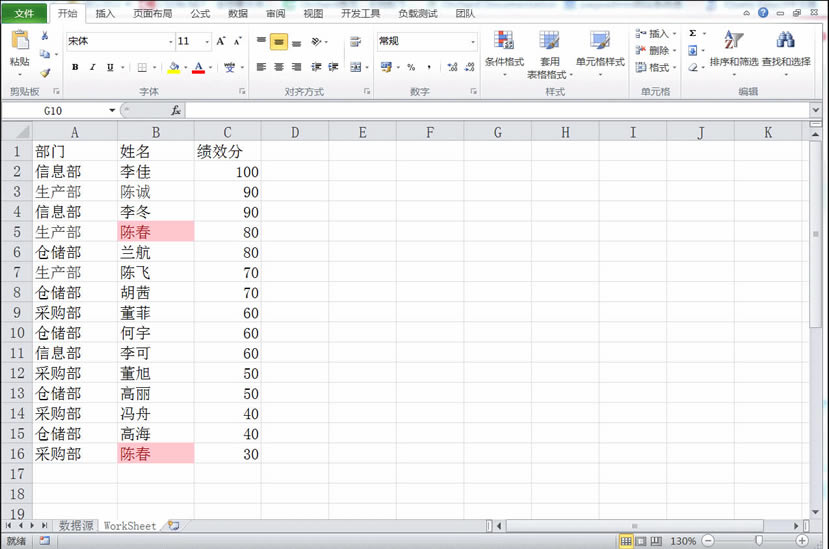Toggle bold formatting
Image resolution: width=829 pixels, height=549 pixels.
coord(75,67)
